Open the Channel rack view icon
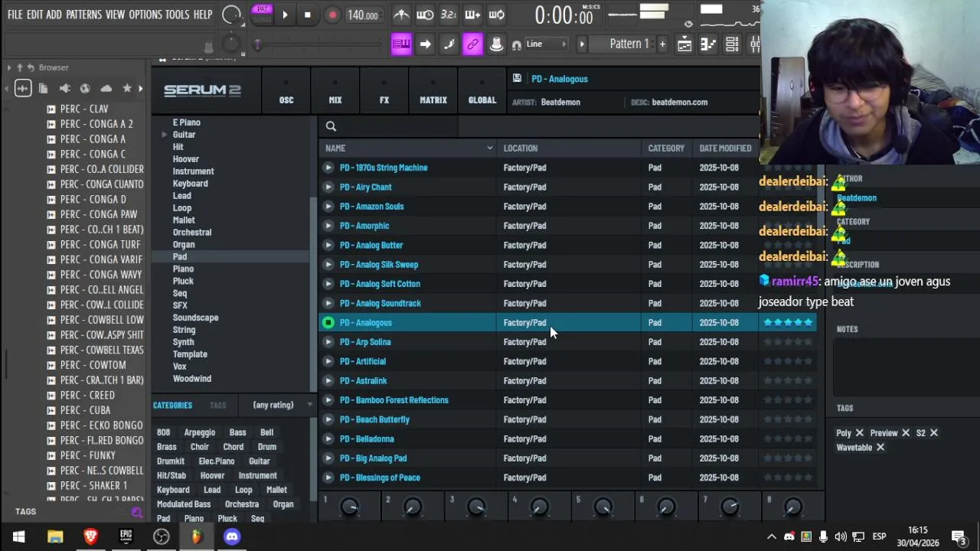 click(x=732, y=44)
